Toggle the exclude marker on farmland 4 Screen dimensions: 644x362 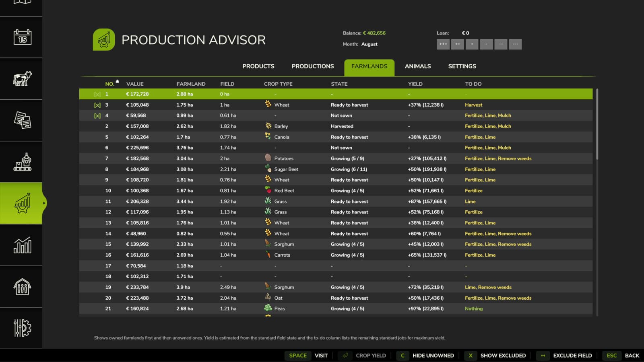97,115
